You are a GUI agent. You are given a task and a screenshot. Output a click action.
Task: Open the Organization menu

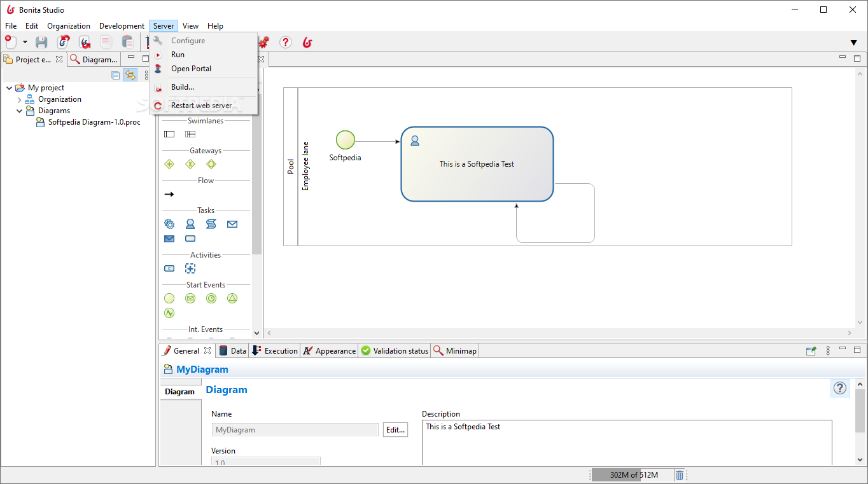click(69, 26)
